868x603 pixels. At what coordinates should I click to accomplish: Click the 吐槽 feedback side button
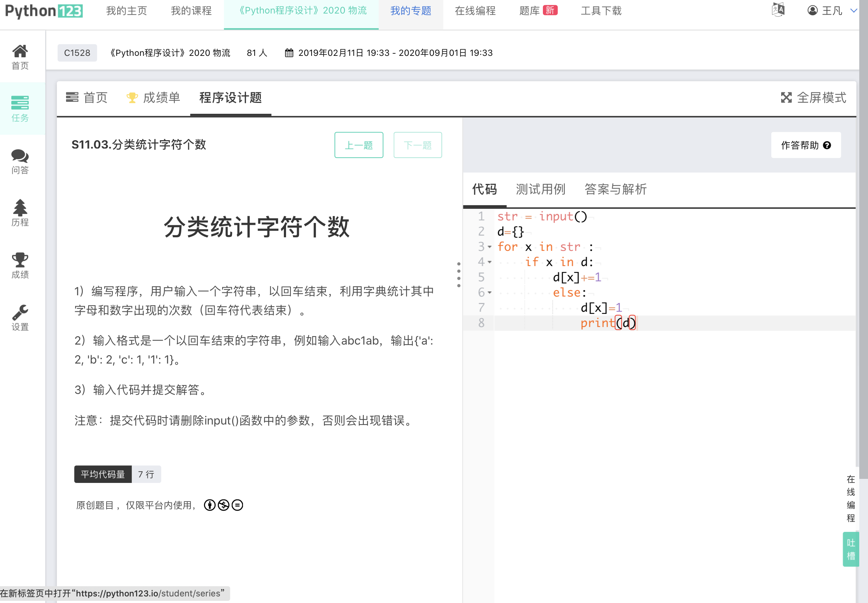click(x=850, y=549)
